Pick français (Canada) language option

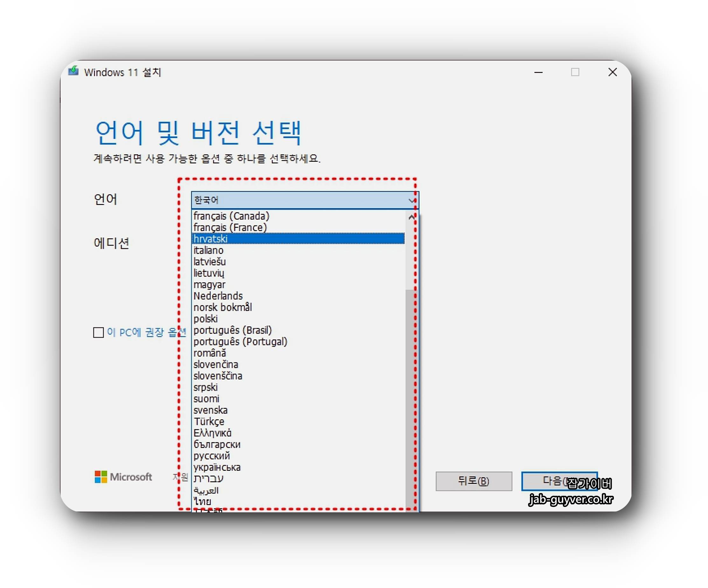tap(231, 216)
